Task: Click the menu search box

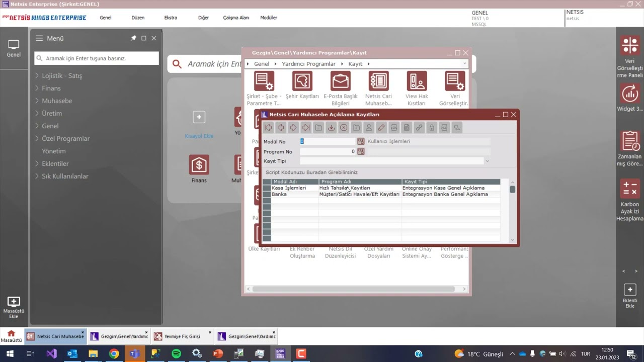Action: point(97,58)
